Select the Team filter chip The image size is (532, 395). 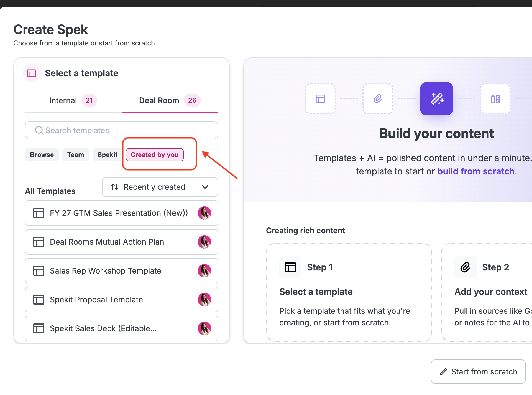76,155
